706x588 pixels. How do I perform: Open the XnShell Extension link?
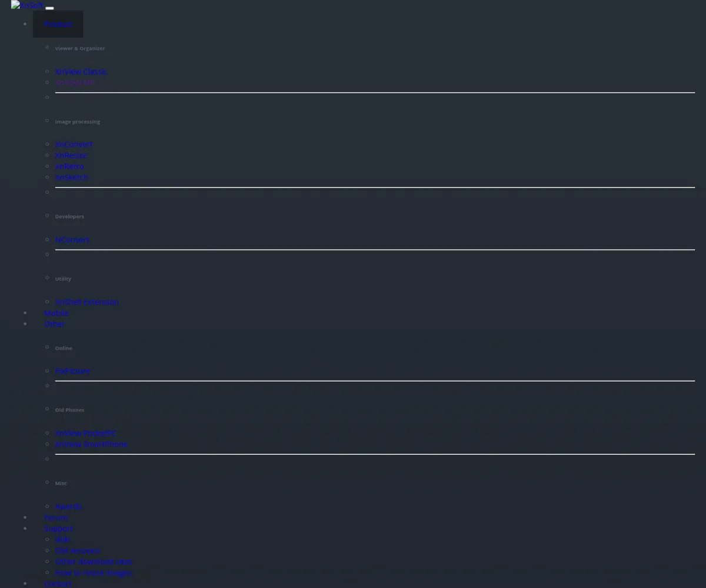(86, 301)
